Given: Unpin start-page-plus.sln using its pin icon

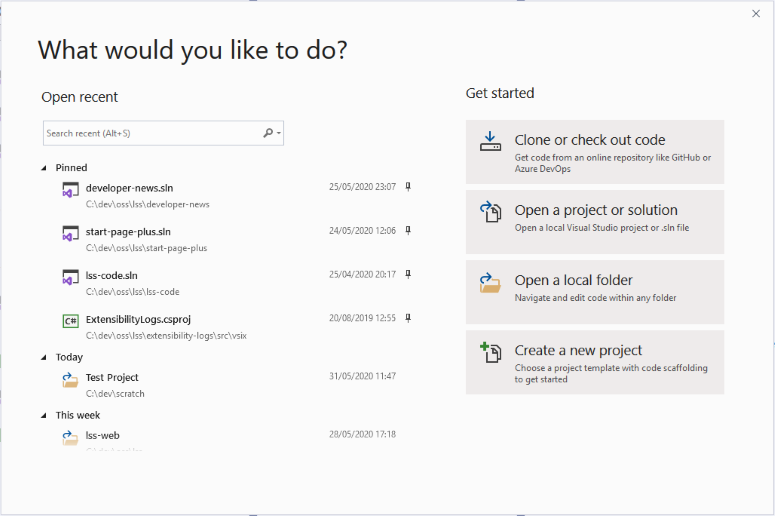Looking at the screenshot, I should tap(408, 230).
